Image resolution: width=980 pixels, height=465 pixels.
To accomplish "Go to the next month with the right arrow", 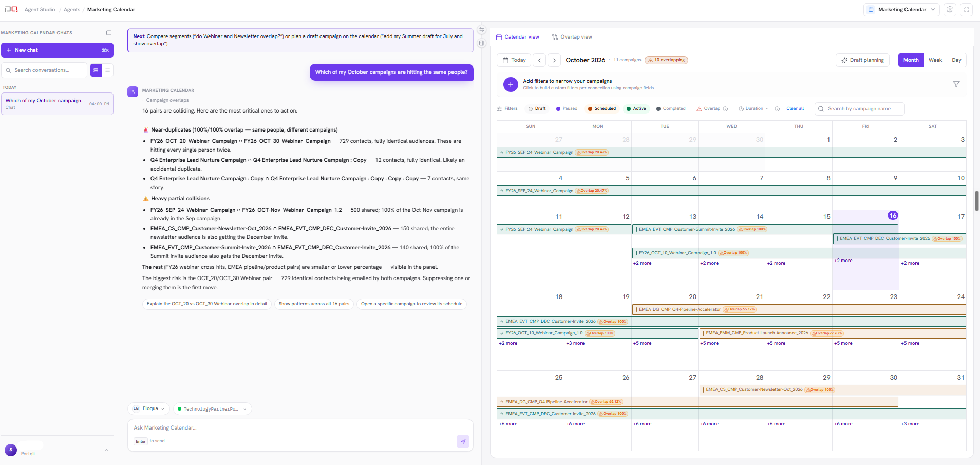I will pos(554,60).
